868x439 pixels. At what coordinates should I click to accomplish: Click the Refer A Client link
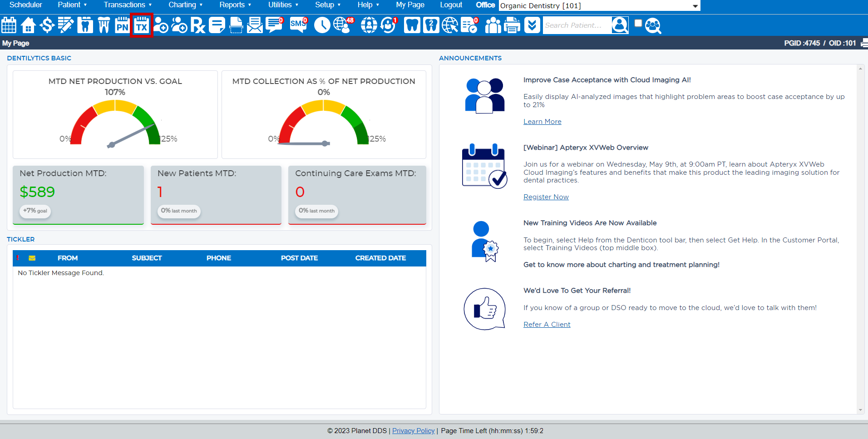pos(547,325)
